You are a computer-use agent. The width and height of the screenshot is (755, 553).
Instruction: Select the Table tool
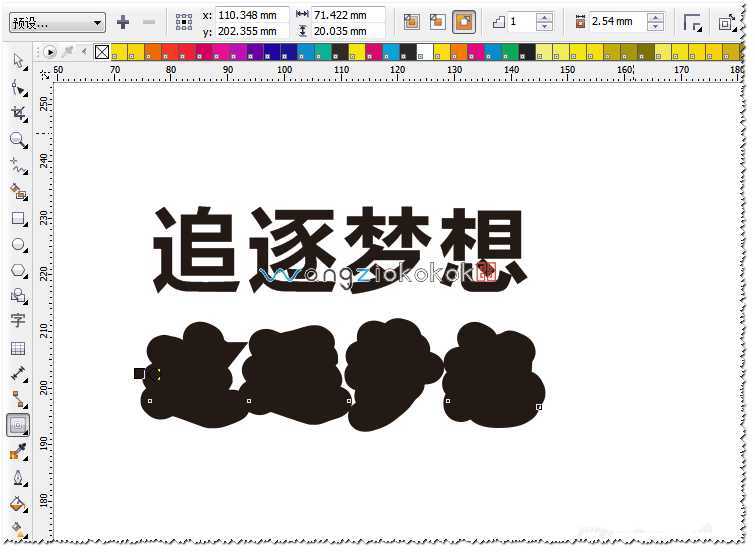click(18, 348)
